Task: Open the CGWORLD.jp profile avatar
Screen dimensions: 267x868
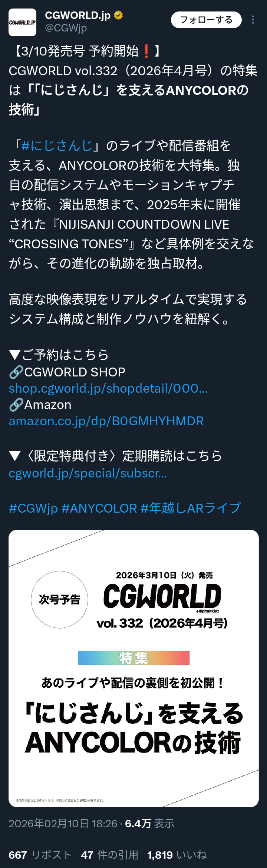Action: 22,22
